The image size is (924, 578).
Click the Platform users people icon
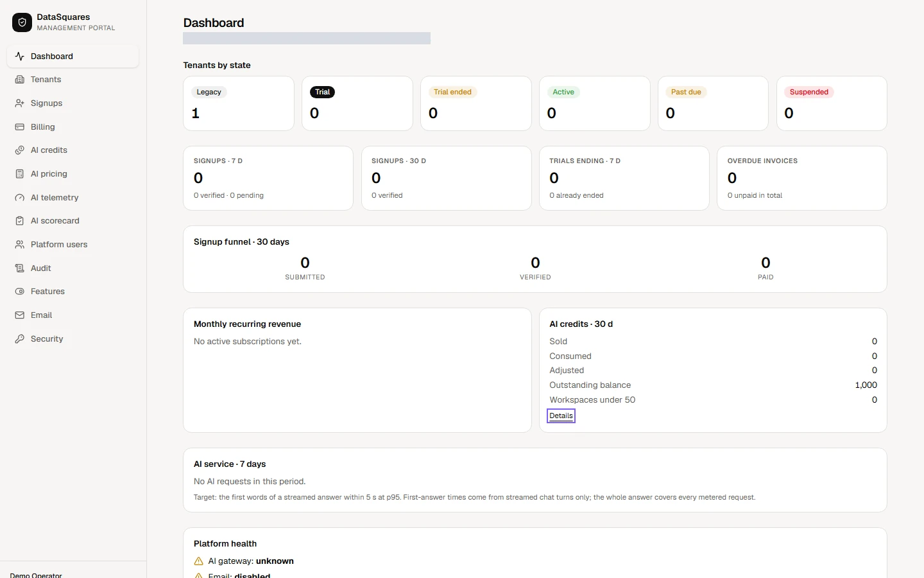(20, 245)
